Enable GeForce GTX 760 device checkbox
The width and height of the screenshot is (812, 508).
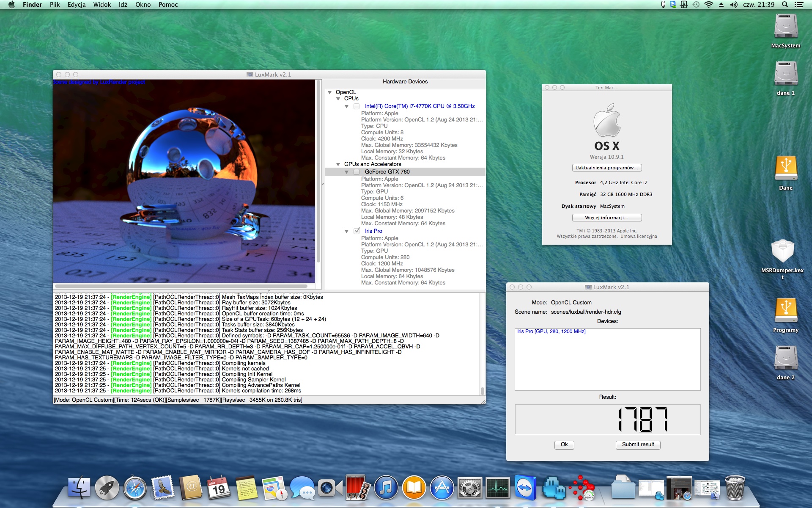357,172
